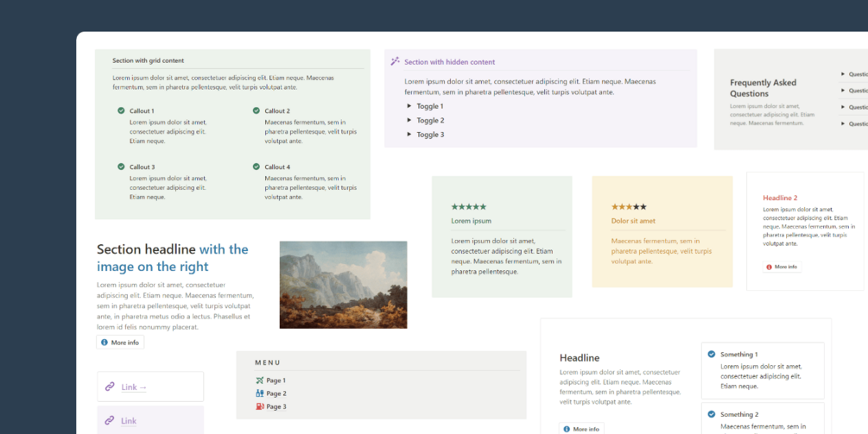Expand Toggle 2

coord(425,121)
